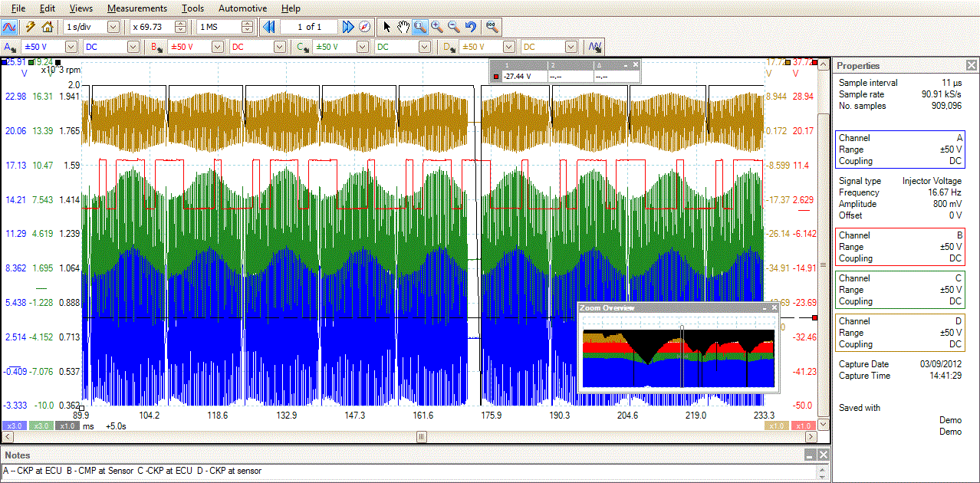Minimize the Zoom Overview window
Viewport: 980px width, 483px height.
coord(763,307)
